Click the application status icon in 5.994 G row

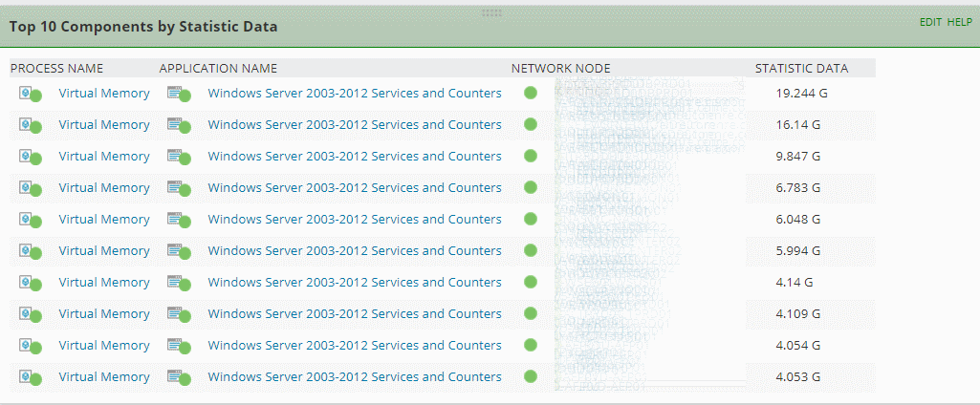click(179, 251)
